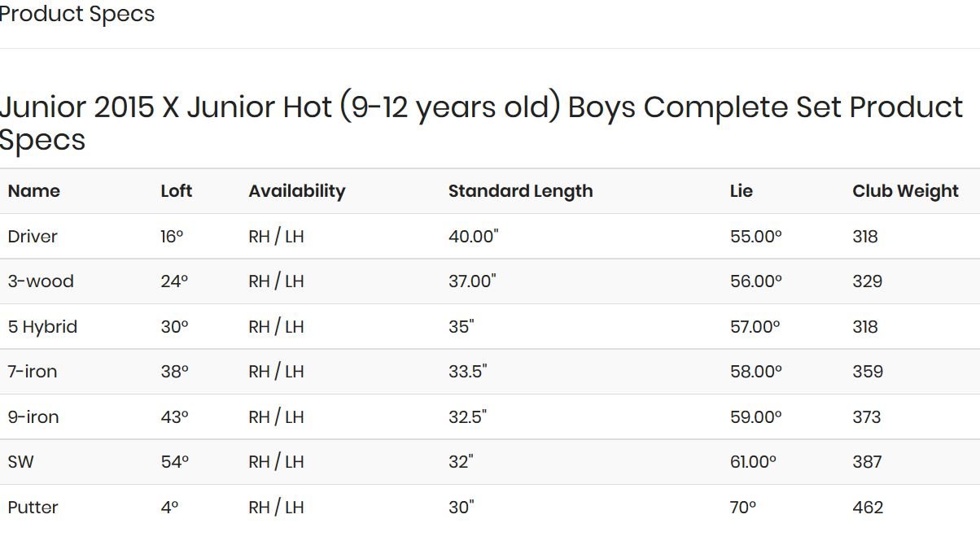Select the 3-wood row name cell
The height and width of the screenshot is (558, 980).
tap(41, 281)
